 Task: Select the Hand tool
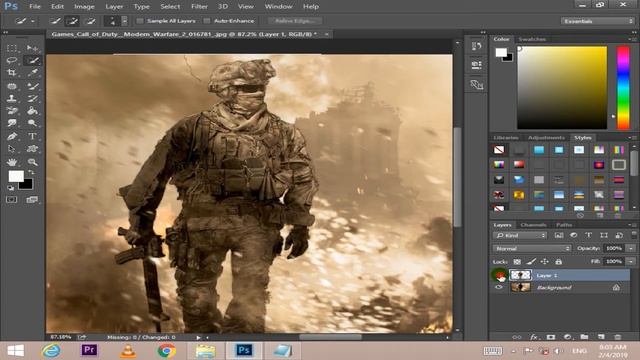tap(12, 162)
